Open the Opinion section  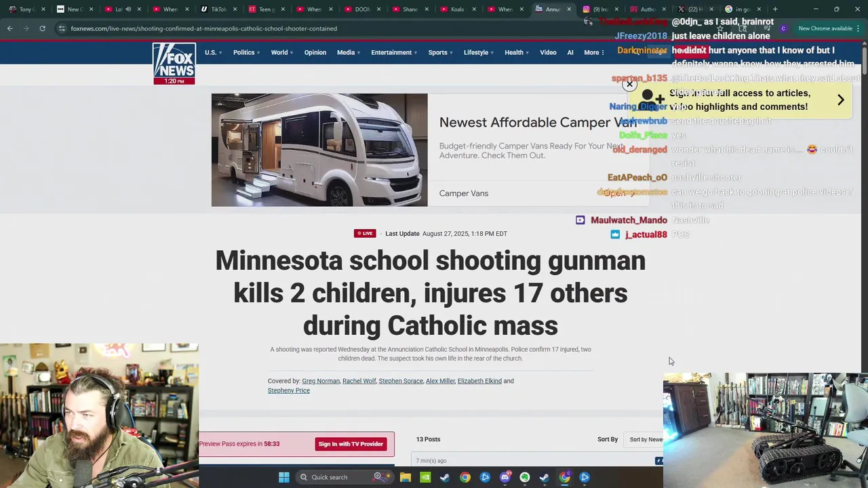[315, 52]
